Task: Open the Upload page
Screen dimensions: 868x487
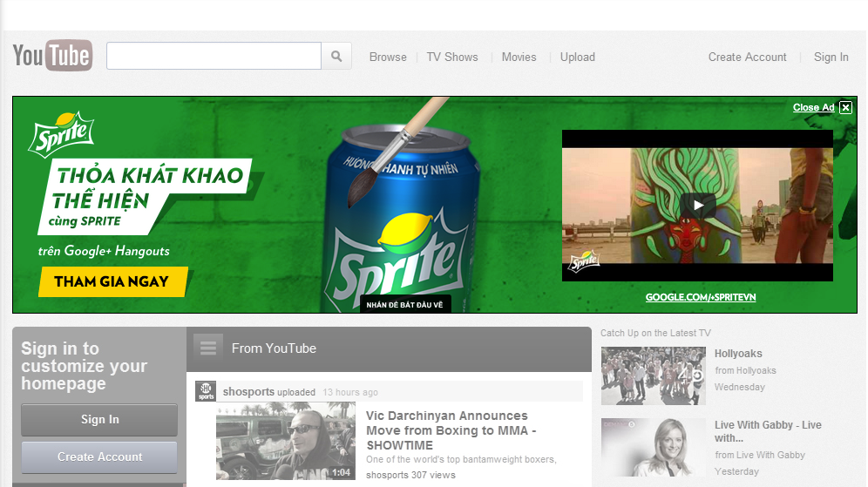Action: (578, 57)
